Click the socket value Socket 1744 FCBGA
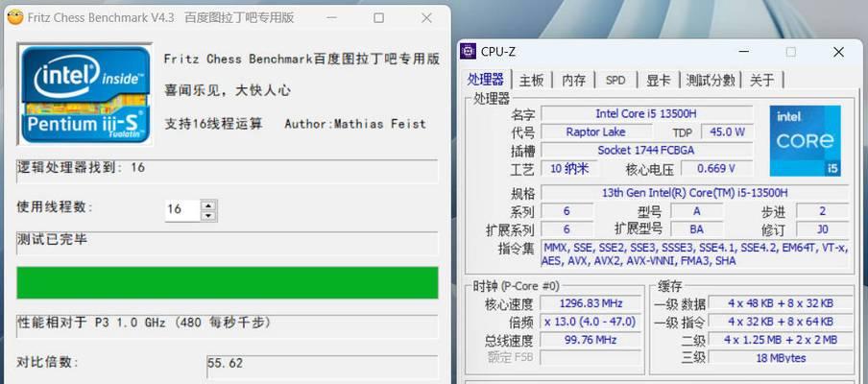This screenshot has height=384, width=868. tap(646, 150)
